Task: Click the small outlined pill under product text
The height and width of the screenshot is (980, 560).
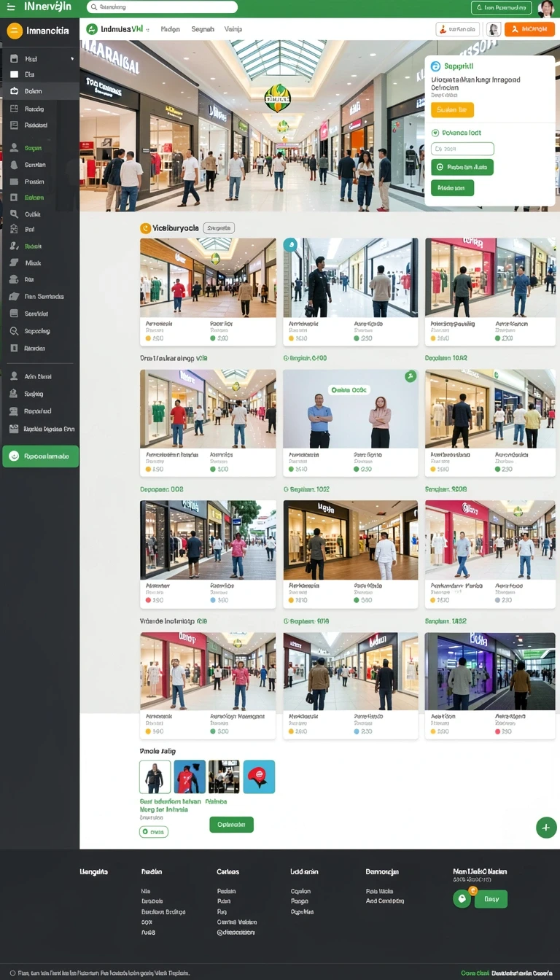Action: 154,831
